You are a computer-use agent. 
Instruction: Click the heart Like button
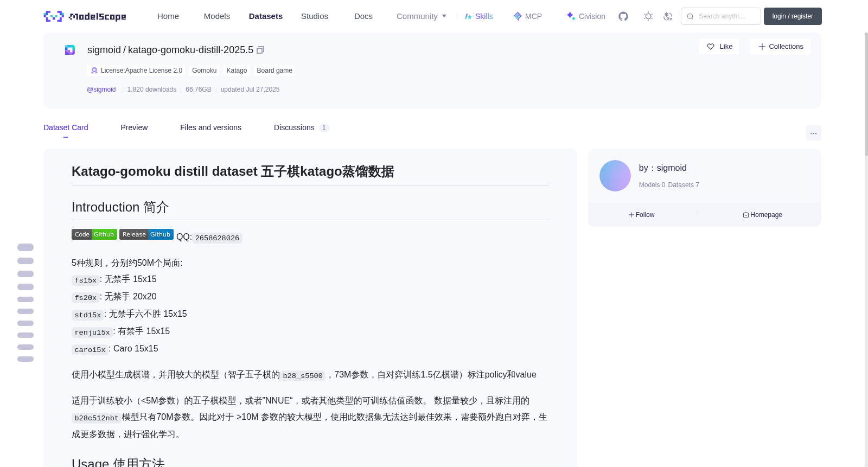[x=719, y=47]
